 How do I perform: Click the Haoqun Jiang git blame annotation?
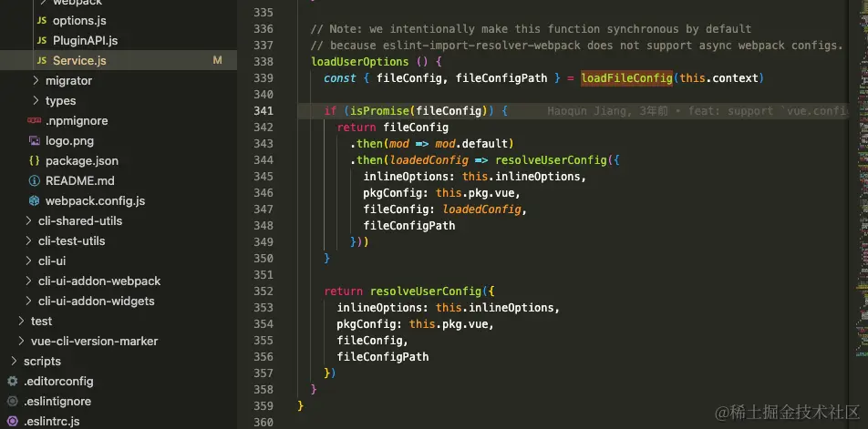pyautogui.click(x=697, y=111)
